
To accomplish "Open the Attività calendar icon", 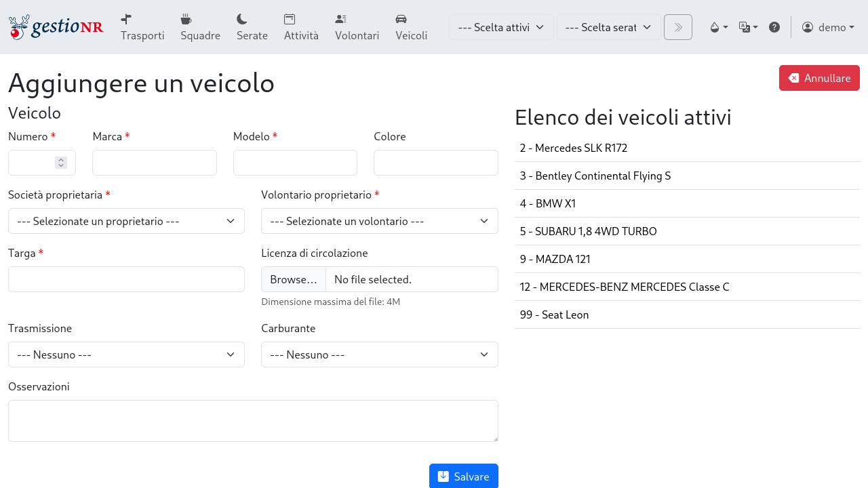I will [x=290, y=19].
